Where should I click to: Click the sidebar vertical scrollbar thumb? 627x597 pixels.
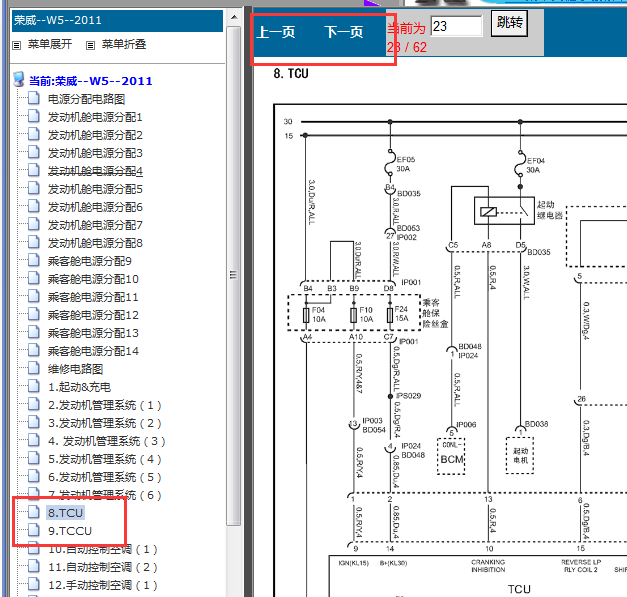[x=234, y=275]
